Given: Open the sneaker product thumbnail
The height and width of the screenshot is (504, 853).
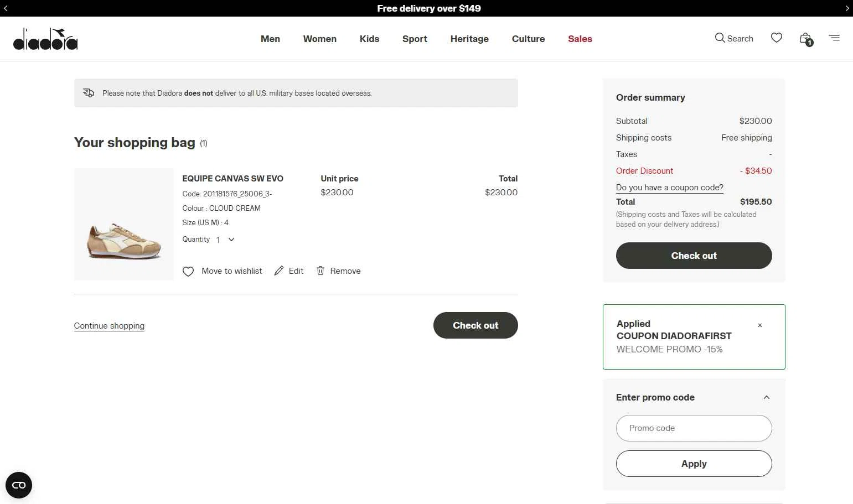Looking at the screenshot, I should coord(124,224).
